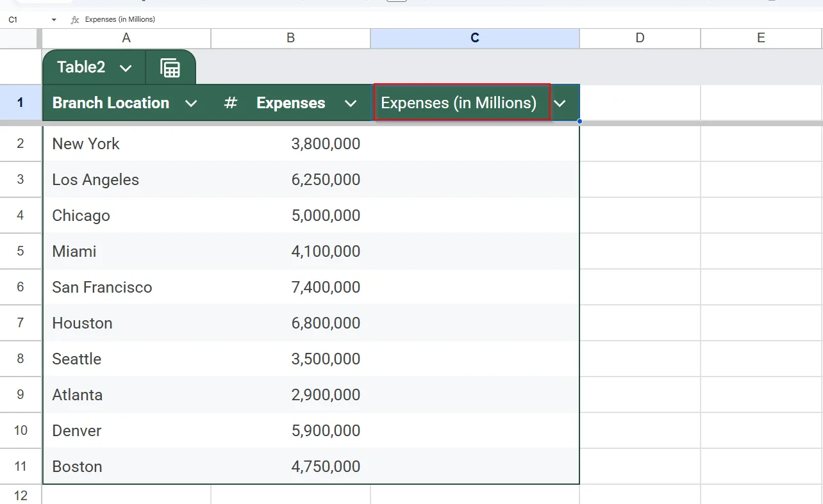Open the Branch Location column dropdown
Viewport: 823px width, 504px height.
pos(191,104)
